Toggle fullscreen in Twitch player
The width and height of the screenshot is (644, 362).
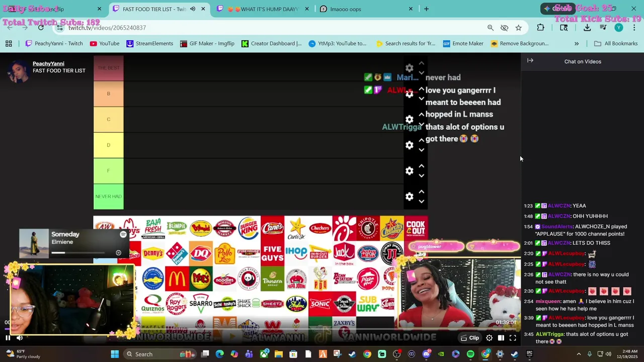(513, 338)
